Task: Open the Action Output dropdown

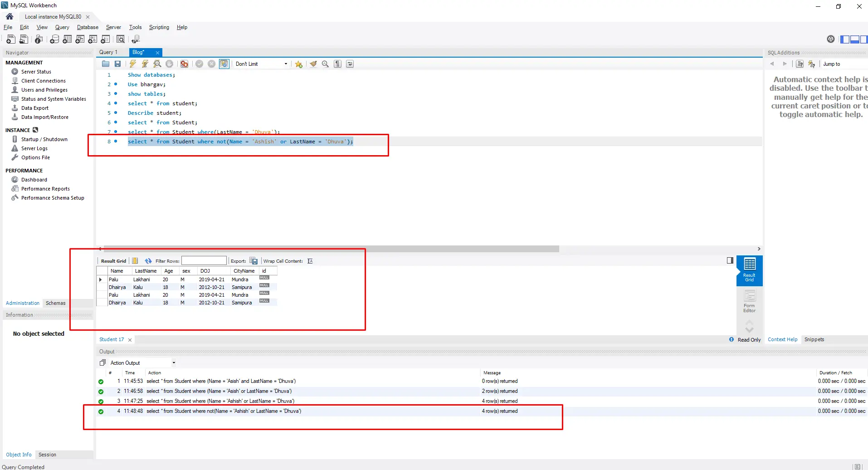Action: click(x=173, y=363)
